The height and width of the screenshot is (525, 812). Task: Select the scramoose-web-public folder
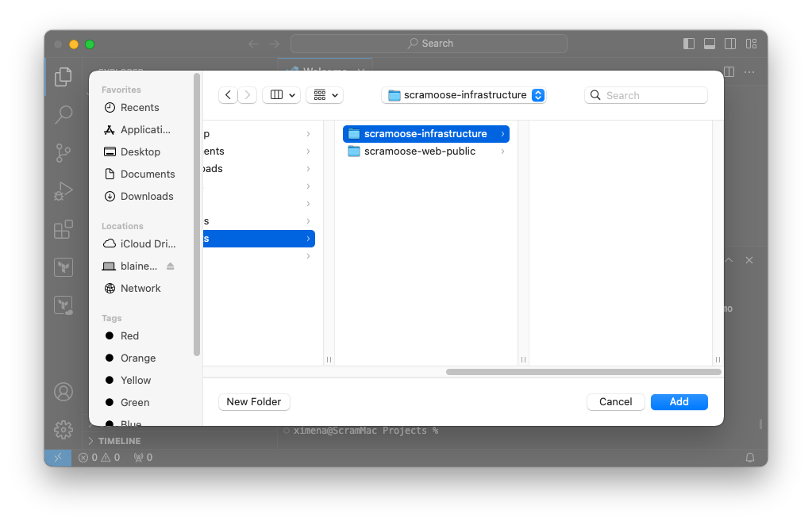click(x=425, y=151)
